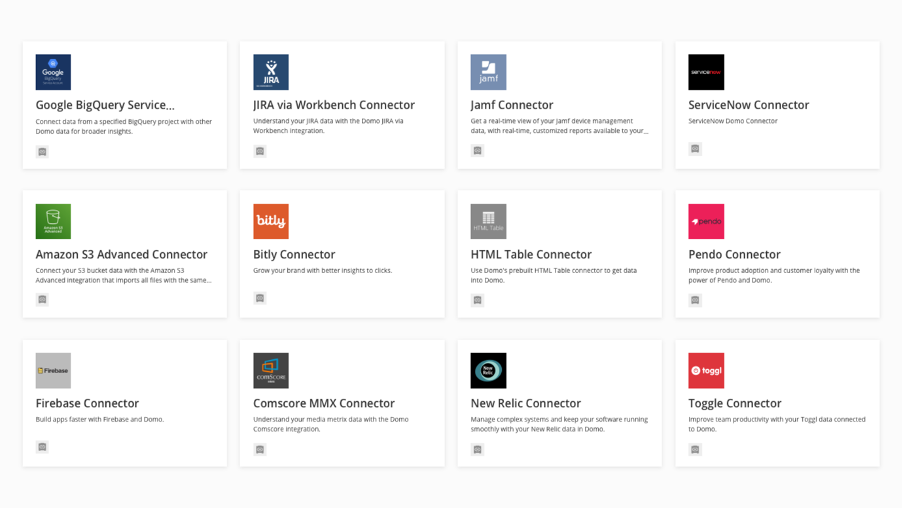The image size is (902, 508).
Task: Click the New Relic Connector description text
Action: click(x=558, y=424)
